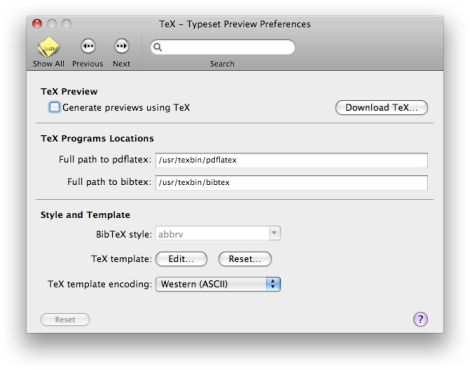
Task: Click Edit... for the TeX template
Action: click(181, 259)
